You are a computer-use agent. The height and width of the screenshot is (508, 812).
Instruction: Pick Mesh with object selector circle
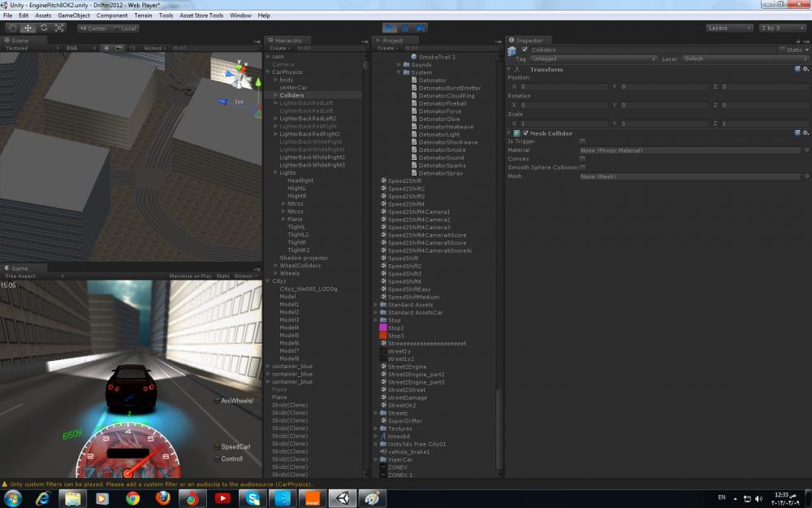[x=806, y=176]
